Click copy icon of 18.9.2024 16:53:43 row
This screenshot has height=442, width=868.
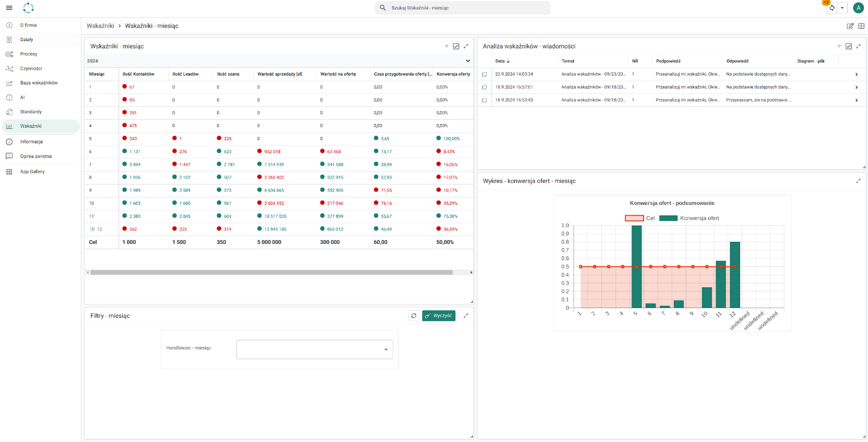[484, 100]
